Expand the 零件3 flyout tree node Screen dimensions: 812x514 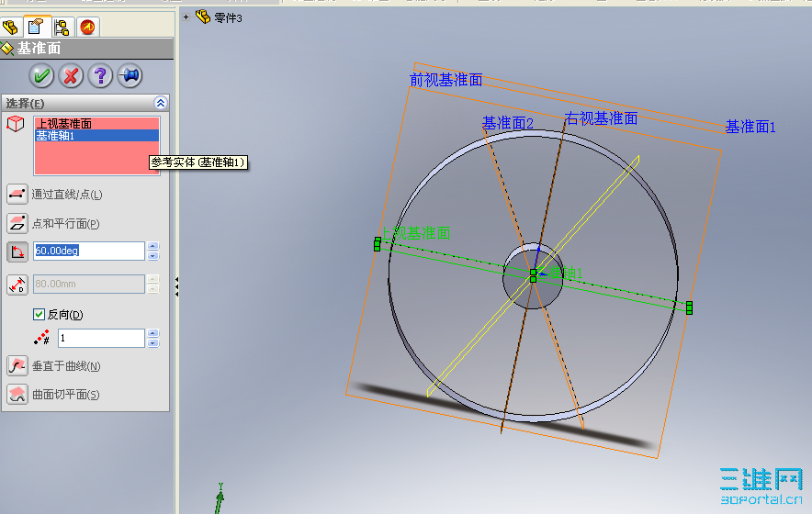[186, 17]
